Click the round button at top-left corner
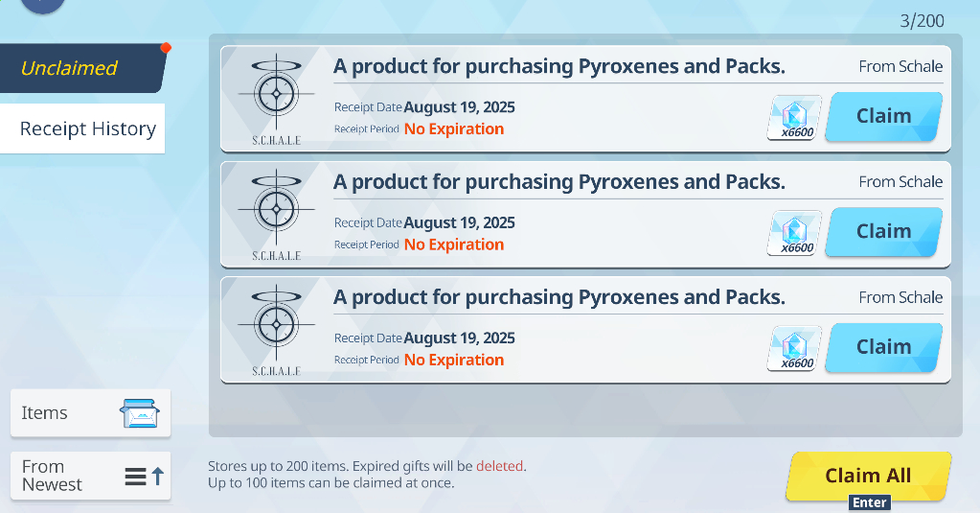The height and width of the screenshot is (513, 980). [x=41, y=4]
